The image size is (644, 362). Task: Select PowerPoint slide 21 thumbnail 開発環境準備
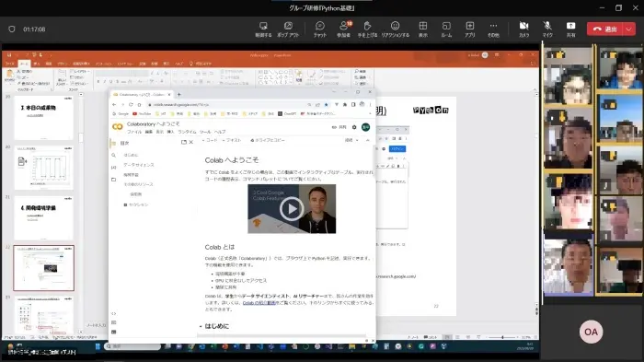pyautogui.click(x=44, y=218)
